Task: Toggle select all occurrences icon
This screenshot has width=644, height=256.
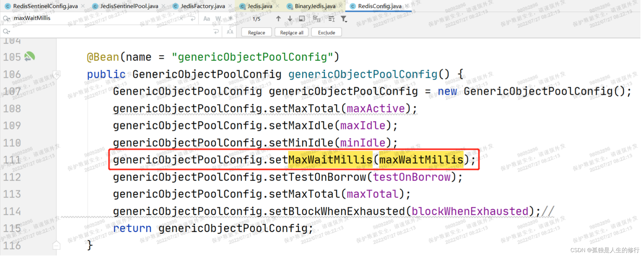Action: (x=317, y=19)
